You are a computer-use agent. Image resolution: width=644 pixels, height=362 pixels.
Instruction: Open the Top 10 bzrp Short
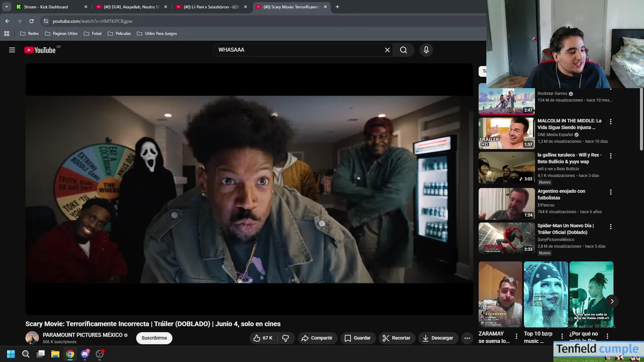[545, 294]
